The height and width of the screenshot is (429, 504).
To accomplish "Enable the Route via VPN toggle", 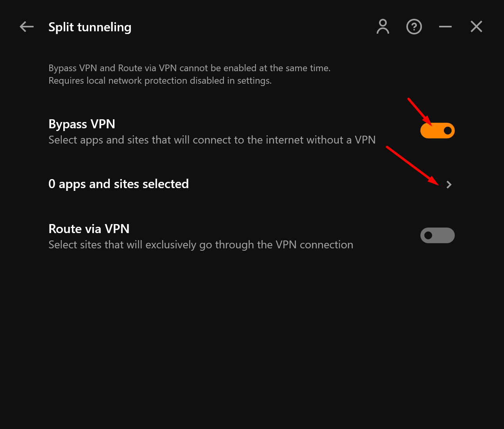I will (438, 235).
